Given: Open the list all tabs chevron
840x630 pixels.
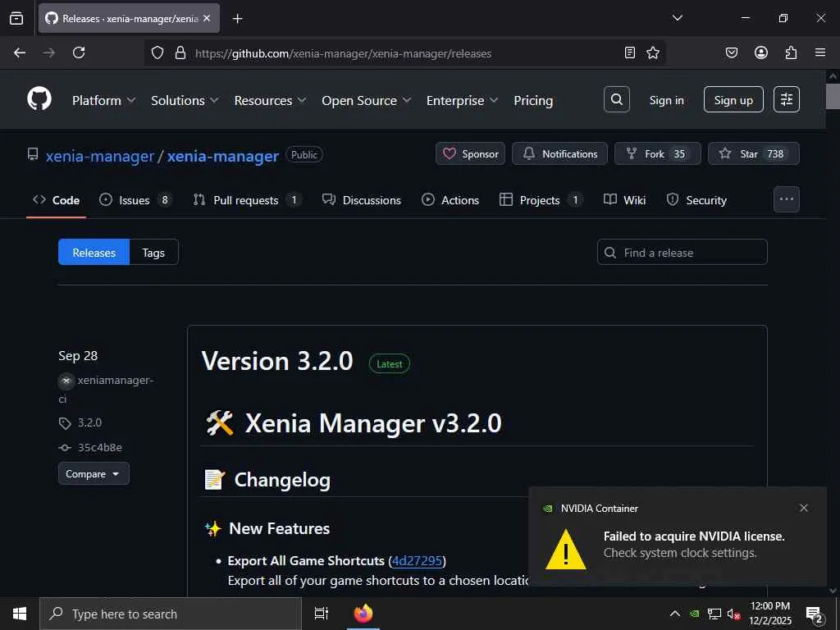Looking at the screenshot, I should pyautogui.click(x=677, y=18).
